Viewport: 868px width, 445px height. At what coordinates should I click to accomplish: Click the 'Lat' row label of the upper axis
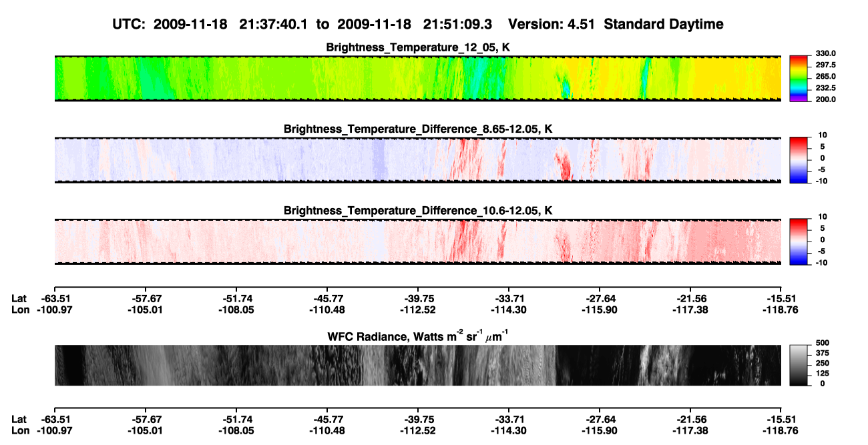19,299
